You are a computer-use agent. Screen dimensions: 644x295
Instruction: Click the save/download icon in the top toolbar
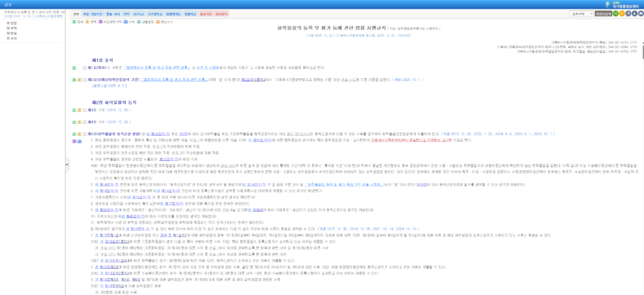coord(635,14)
